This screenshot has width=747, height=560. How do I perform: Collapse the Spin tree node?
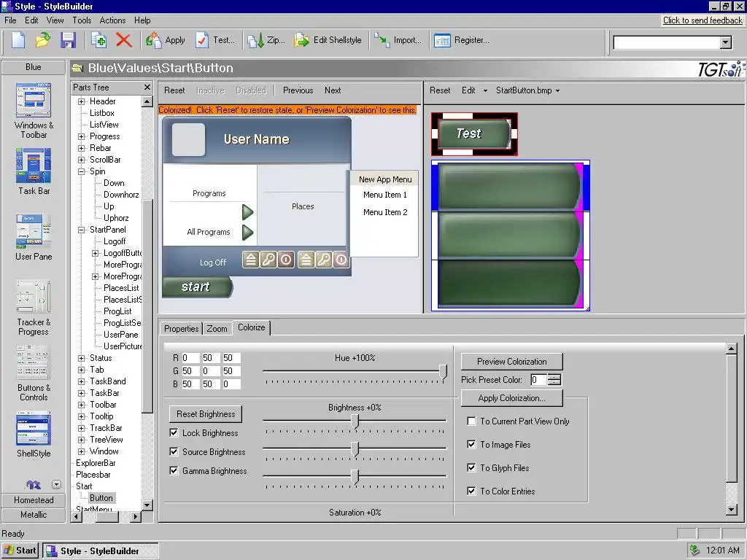(82, 171)
